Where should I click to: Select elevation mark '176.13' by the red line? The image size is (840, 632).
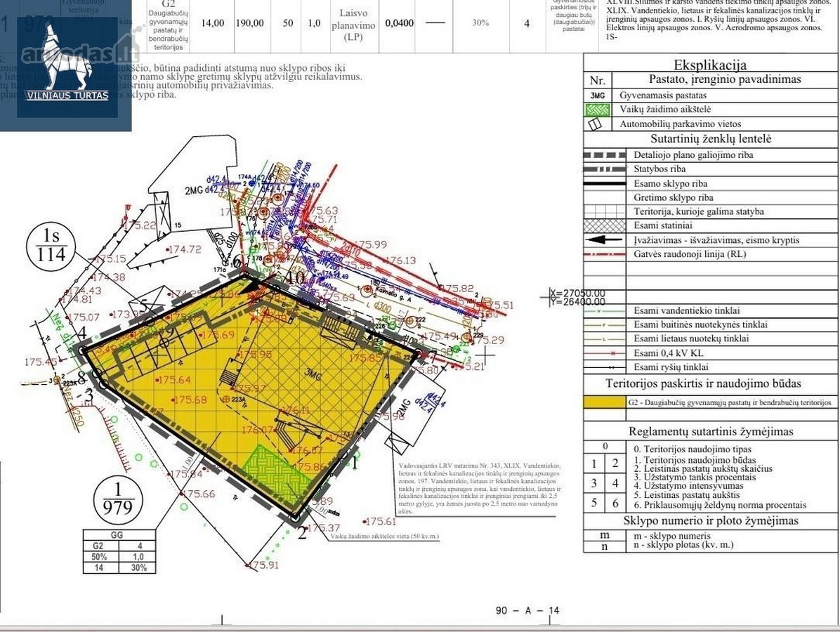[401, 261]
